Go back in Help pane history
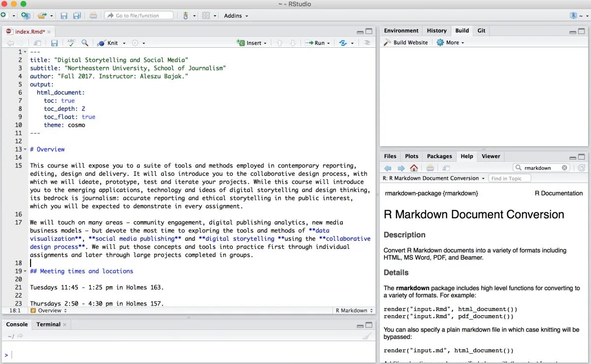 388,168
